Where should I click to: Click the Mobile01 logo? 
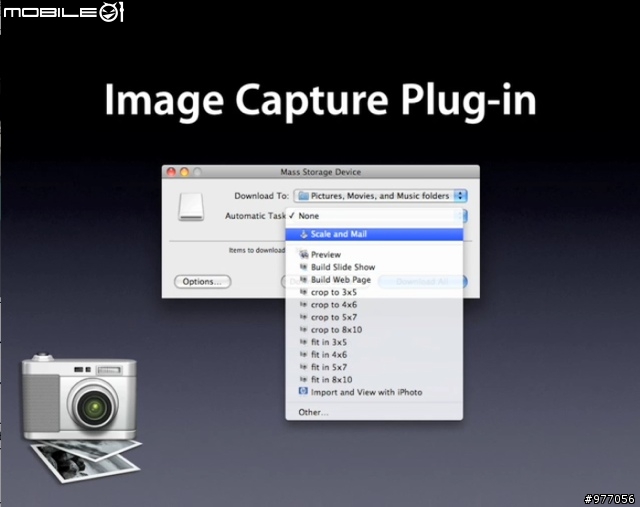(63, 12)
